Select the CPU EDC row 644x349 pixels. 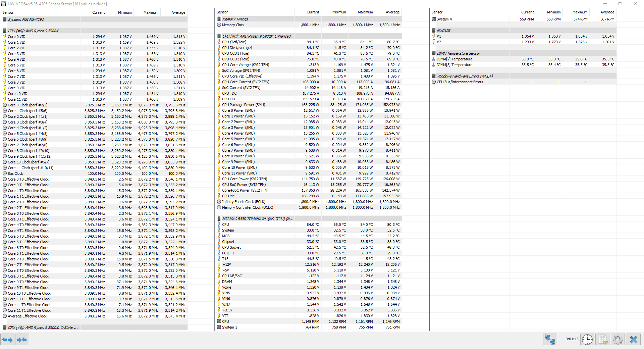[x=308, y=99]
